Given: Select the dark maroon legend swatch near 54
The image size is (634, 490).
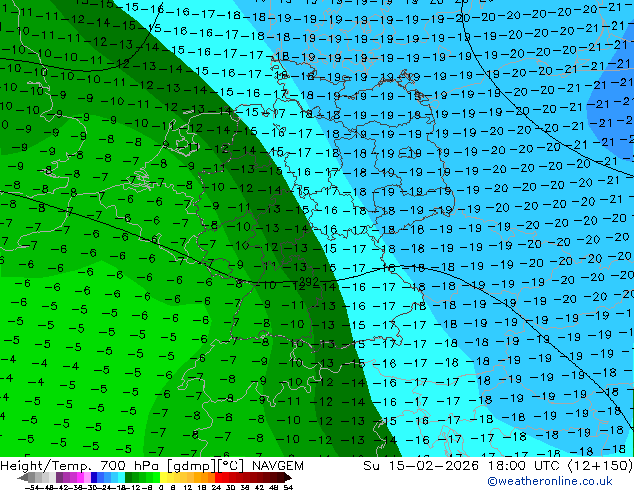Looking at the screenshot, I should (x=281, y=477).
